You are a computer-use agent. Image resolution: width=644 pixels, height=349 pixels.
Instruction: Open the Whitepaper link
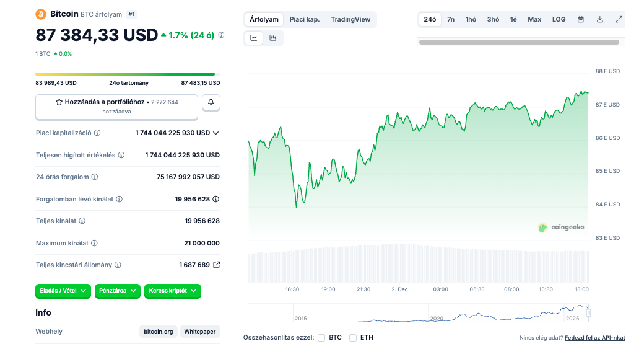tap(200, 331)
